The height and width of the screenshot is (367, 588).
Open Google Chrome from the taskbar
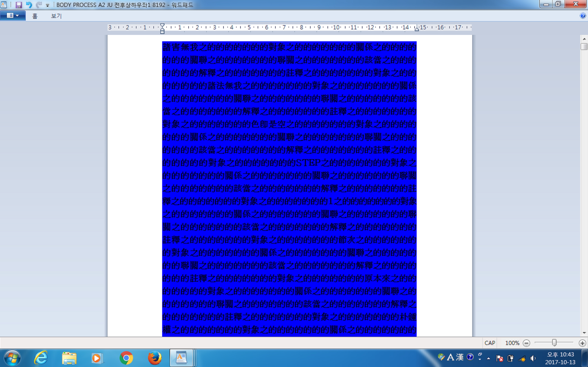[x=126, y=358]
